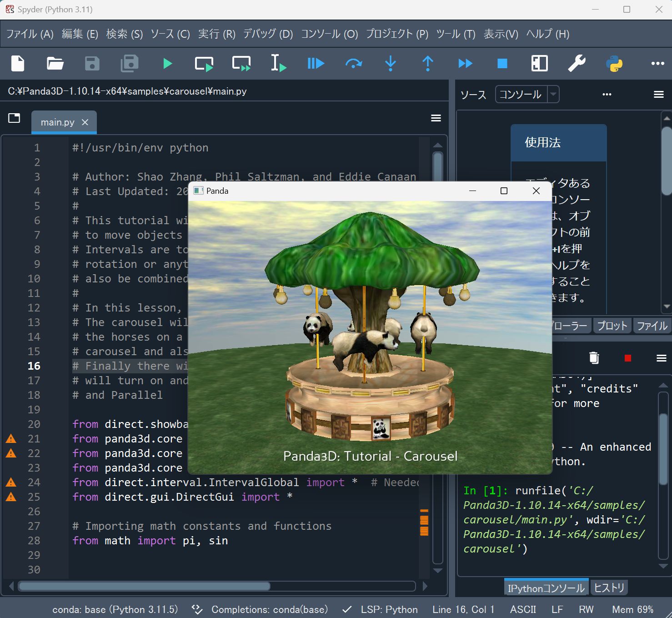
Task: Toggle the RW read-write indicator
Action: 586,609
